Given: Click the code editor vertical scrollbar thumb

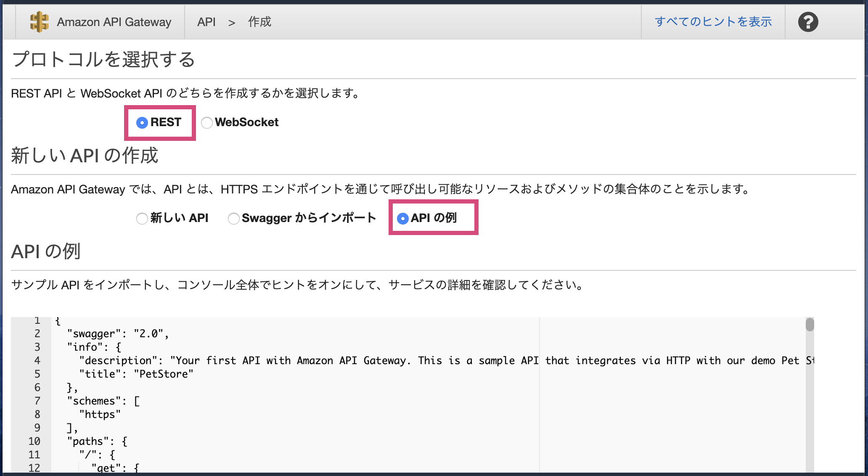Looking at the screenshot, I should tap(810, 325).
